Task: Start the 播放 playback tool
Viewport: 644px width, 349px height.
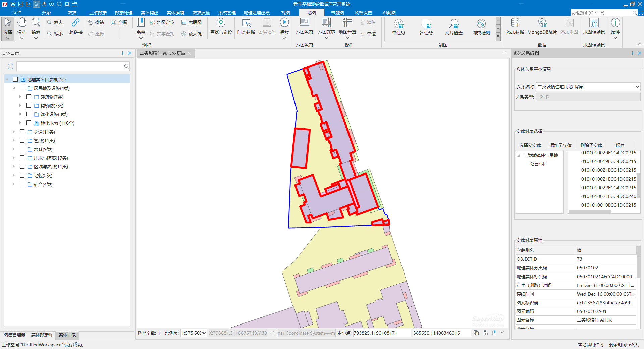Action: [284, 29]
